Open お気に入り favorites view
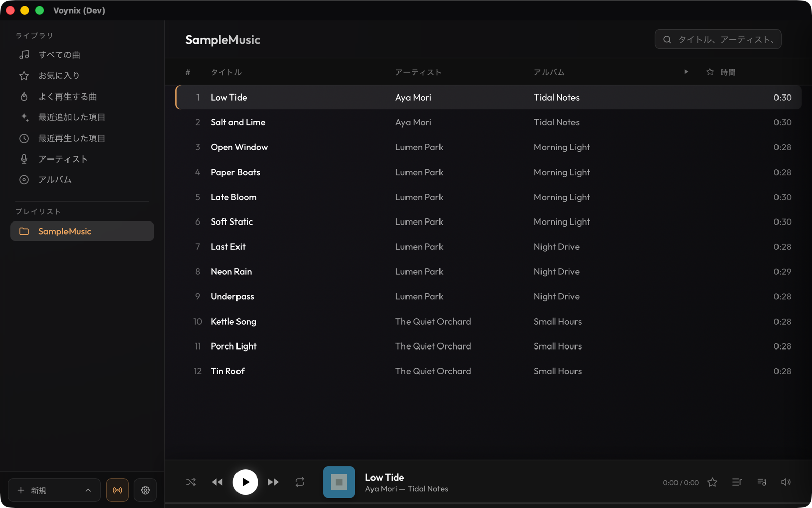The width and height of the screenshot is (812, 508). pos(82,76)
